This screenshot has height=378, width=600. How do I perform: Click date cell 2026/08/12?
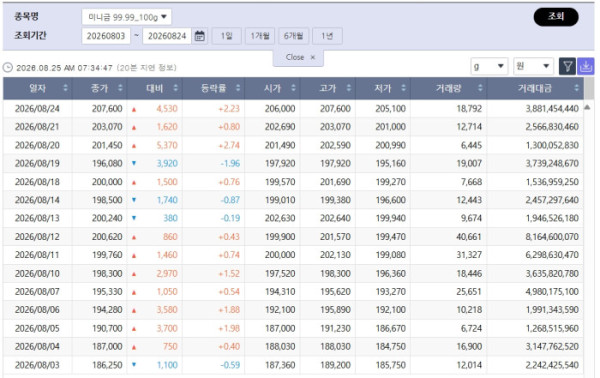[x=37, y=236]
